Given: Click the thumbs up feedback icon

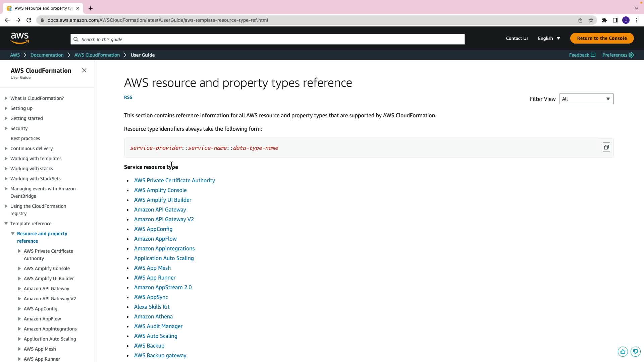Looking at the screenshot, I should point(623,352).
